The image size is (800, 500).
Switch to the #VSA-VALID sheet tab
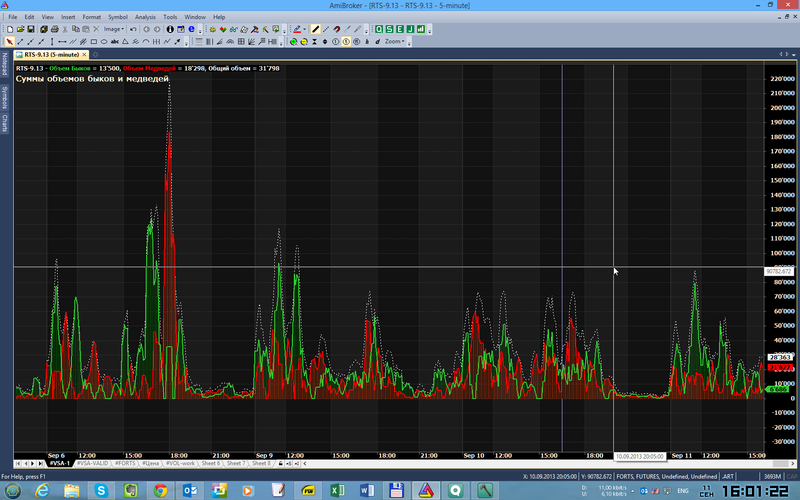(x=92, y=463)
